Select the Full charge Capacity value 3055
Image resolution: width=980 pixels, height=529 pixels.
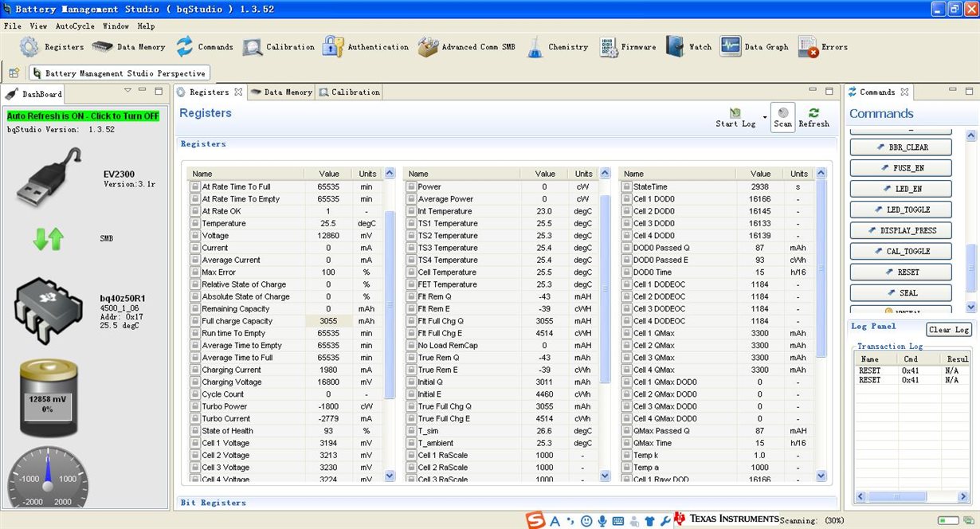329,321
